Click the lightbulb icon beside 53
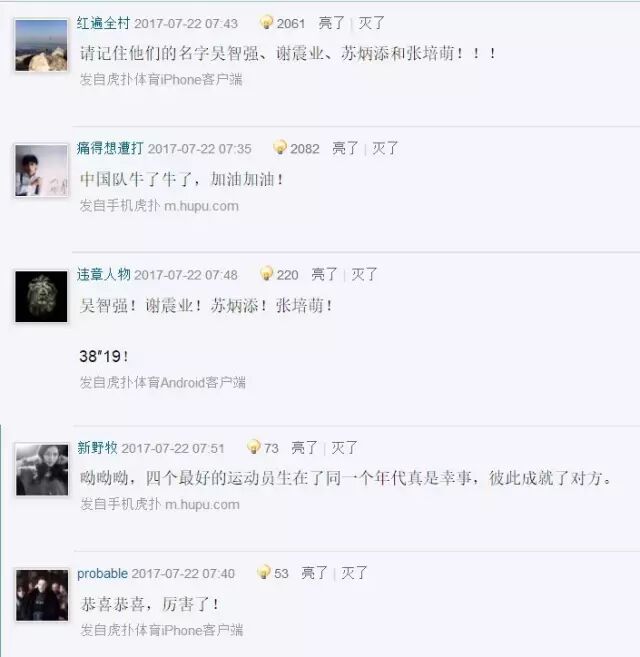 tap(264, 572)
